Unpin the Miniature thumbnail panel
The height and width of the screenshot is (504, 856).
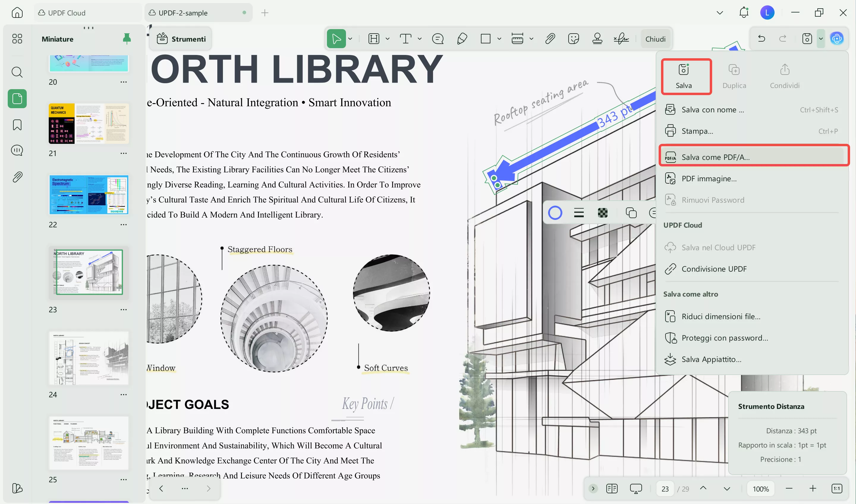click(127, 39)
